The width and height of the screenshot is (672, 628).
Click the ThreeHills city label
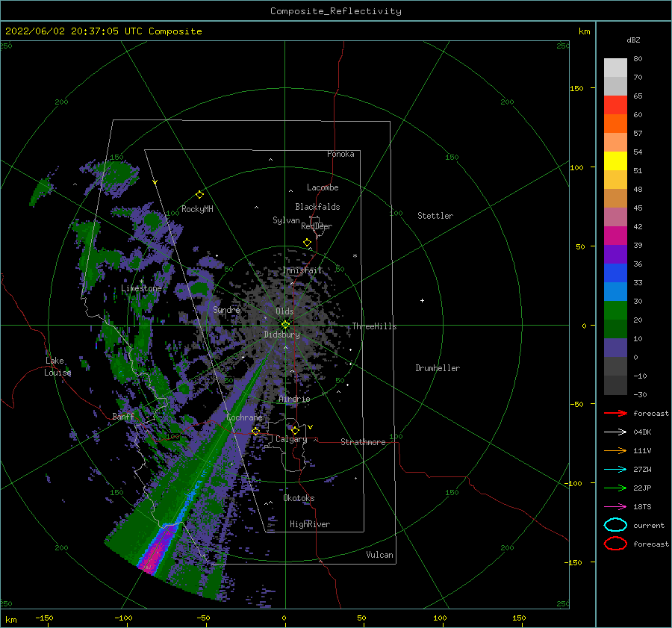tap(375, 326)
